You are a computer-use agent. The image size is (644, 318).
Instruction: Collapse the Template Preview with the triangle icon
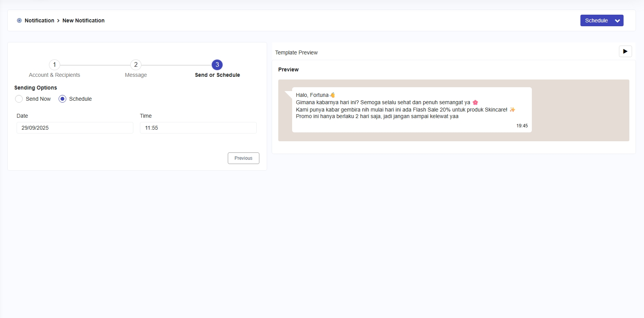pyautogui.click(x=625, y=51)
